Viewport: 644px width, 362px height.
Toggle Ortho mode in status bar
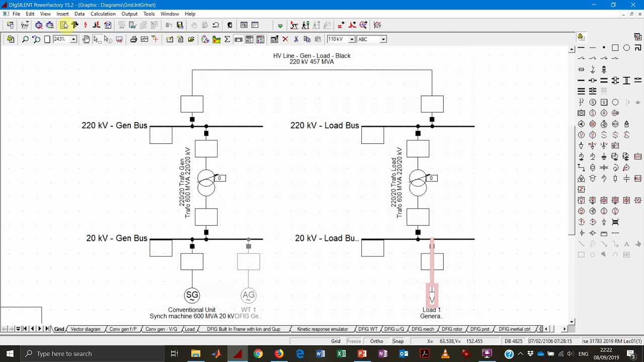point(377,341)
